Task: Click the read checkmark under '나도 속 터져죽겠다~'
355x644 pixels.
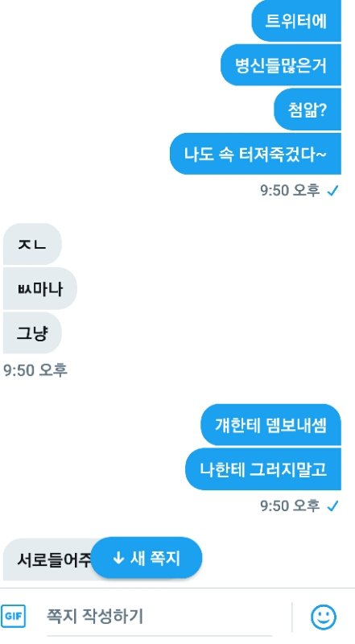Action: pyautogui.click(x=332, y=191)
